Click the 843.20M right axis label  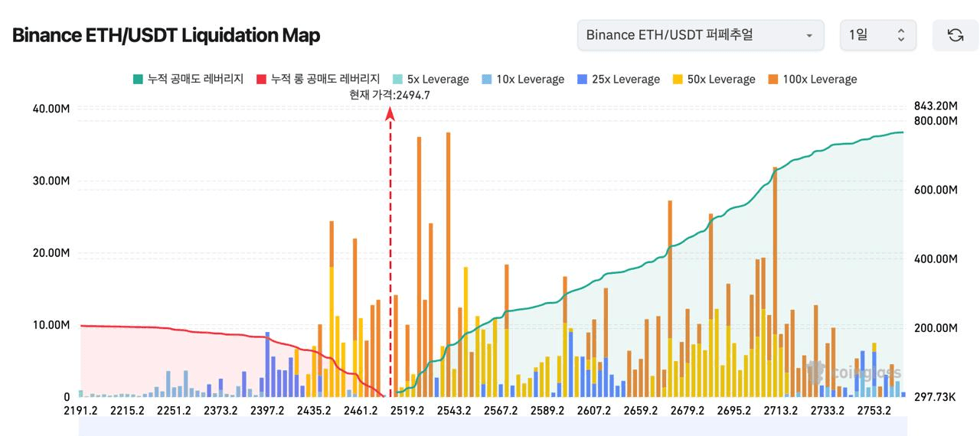936,106
